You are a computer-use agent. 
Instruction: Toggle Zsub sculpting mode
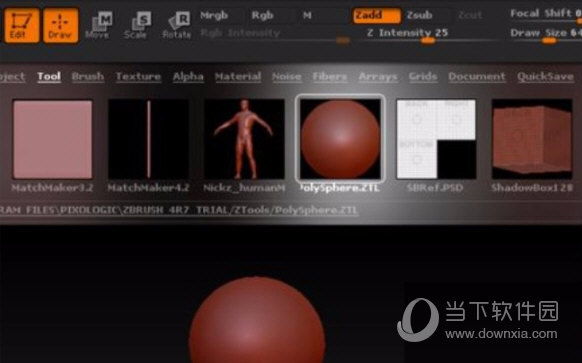pos(419,16)
